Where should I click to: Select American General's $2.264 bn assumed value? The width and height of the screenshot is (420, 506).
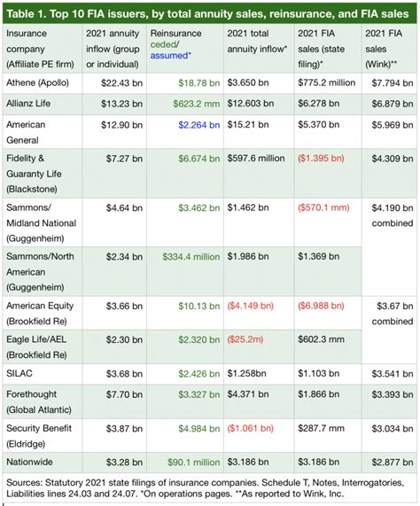(199, 125)
